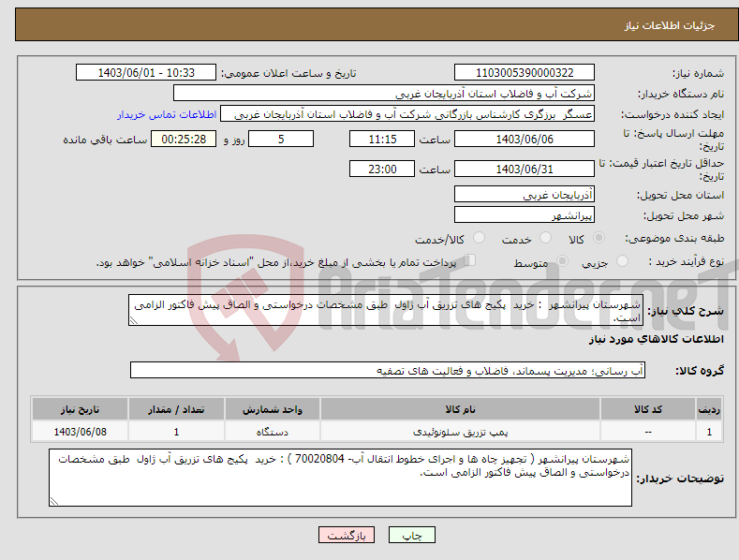
Task: Choose the متوسط purchase type radio
Action: pos(562,260)
